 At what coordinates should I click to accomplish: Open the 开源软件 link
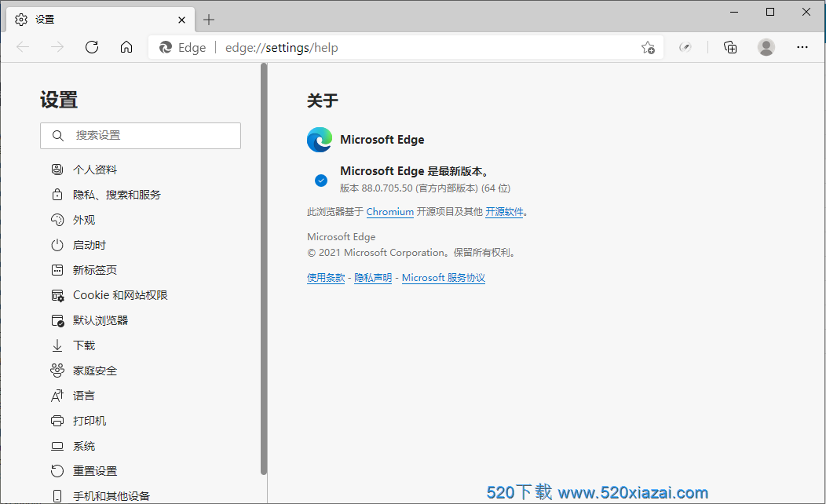[x=504, y=212]
